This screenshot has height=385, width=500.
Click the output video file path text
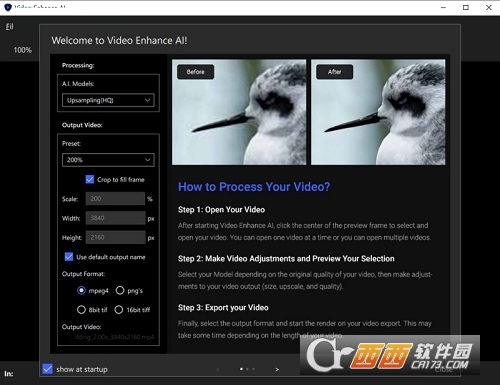pyautogui.click(x=114, y=337)
